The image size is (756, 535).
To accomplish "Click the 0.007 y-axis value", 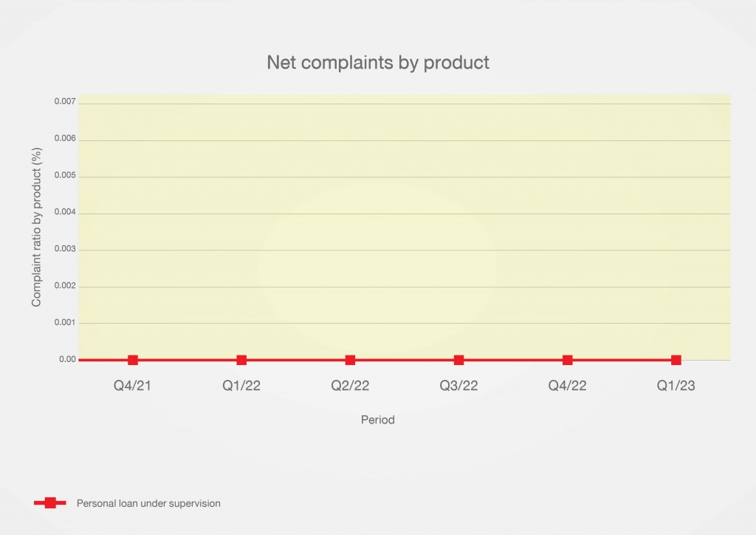I will point(65,101).
